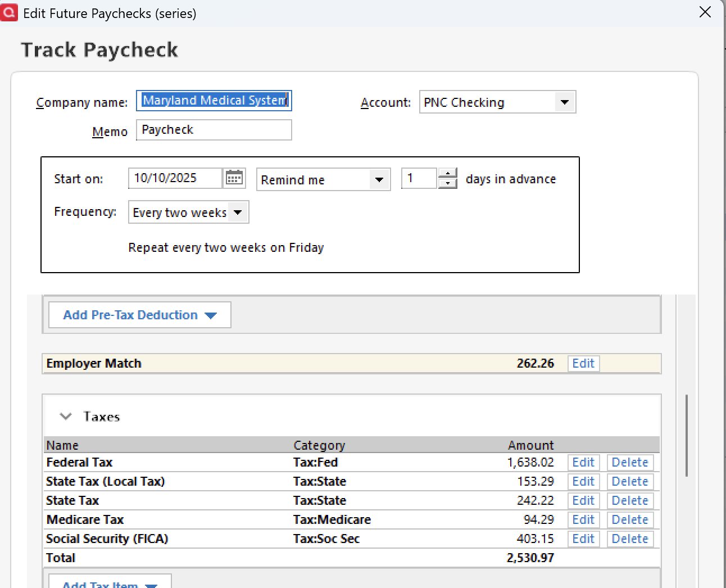Open the Frequency dropdown
Viewport: 726px width, 588px height.
point(238,212)
